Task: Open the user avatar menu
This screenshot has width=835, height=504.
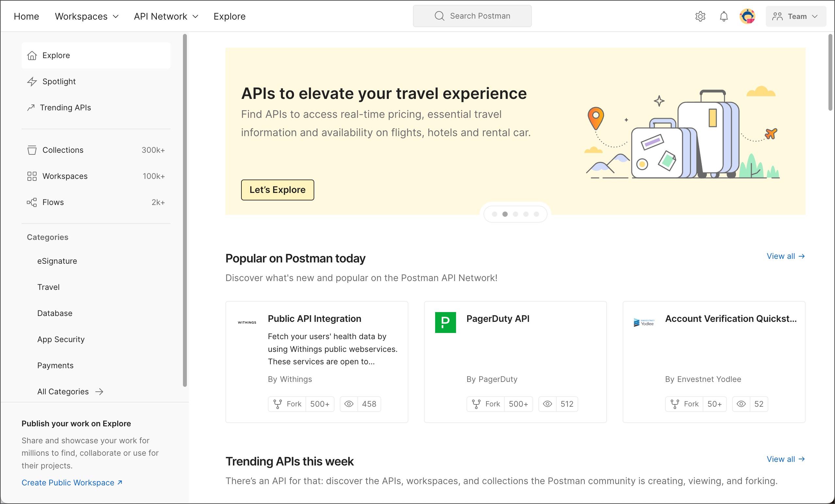Action: click(747, 16)
